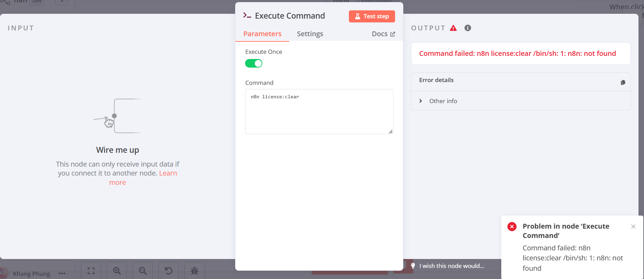Click the 'I wish this node would...' link
Image resolution: width=644 pixels, height=279 pixels.
point(452,266)
